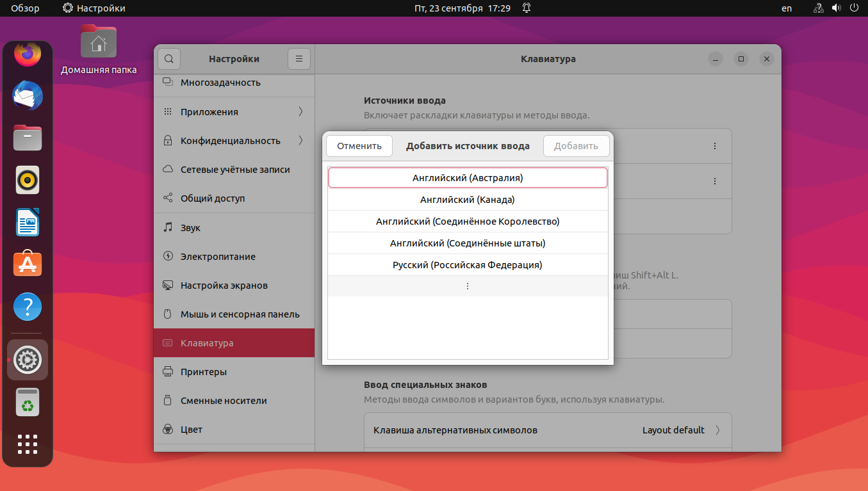Viewport: 868px width, 491px height.
Task: Open the en keyboard layout indicator
Action: (787, 8)
